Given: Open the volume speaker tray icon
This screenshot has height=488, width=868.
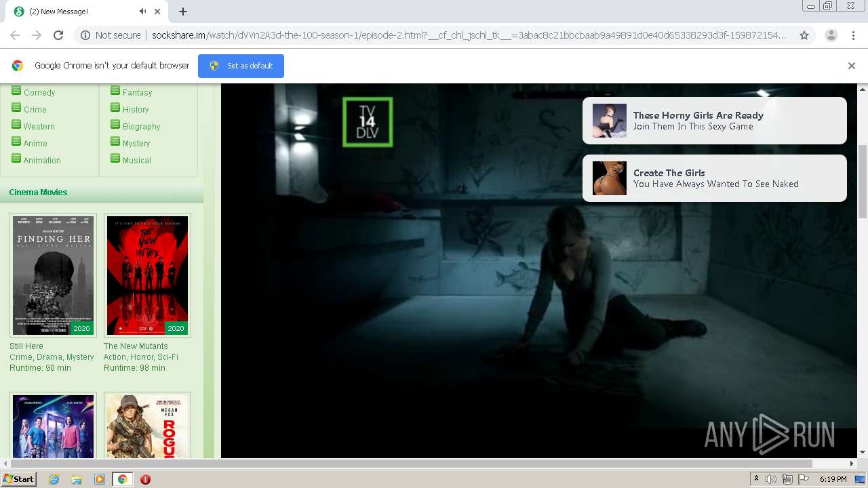Looking at the screenshot, I should click(771, 479).
